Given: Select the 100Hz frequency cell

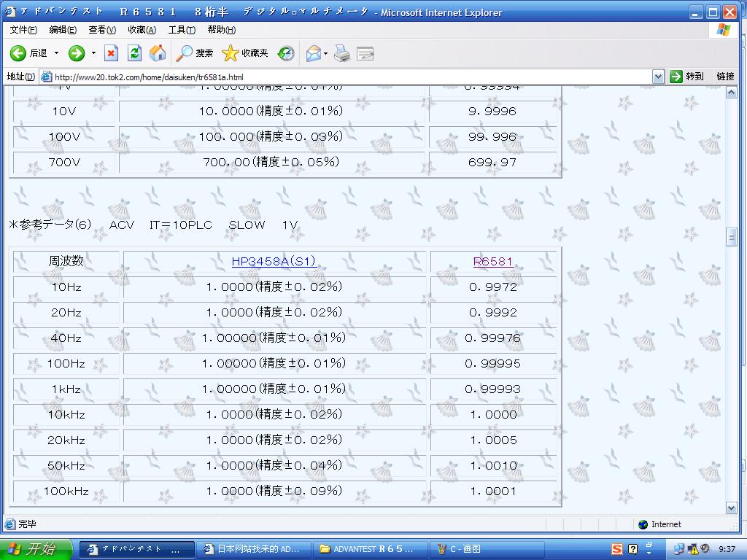Looking at the screenshot, I should tap(66, 363).
